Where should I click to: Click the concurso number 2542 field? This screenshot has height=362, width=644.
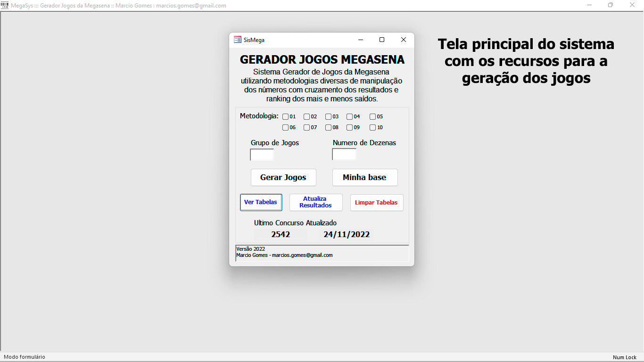(281, 234)
